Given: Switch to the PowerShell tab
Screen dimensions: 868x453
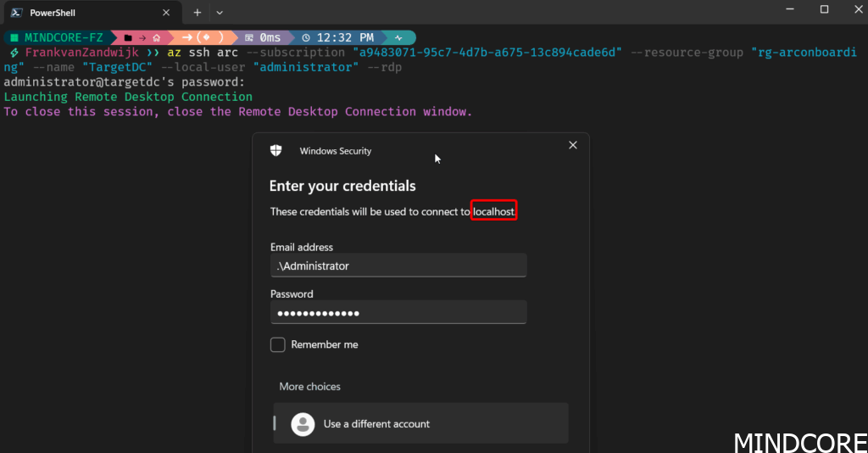Looking at the screenshot, I should coord(92,12).
